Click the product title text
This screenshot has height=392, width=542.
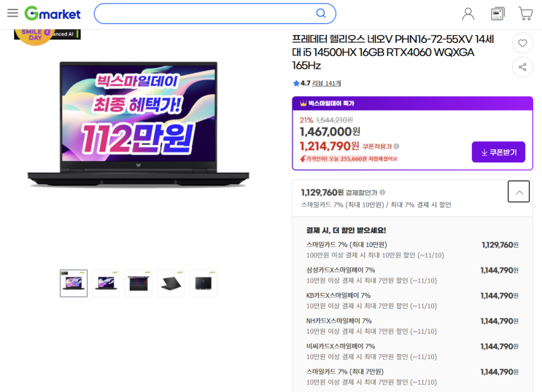(393, 52)
